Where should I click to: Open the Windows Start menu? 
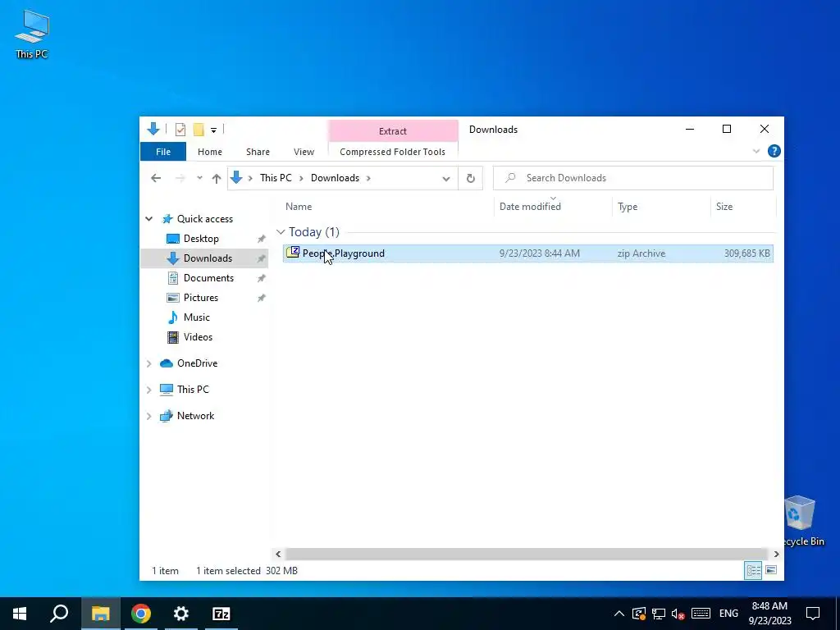click(x=20, y=614)
